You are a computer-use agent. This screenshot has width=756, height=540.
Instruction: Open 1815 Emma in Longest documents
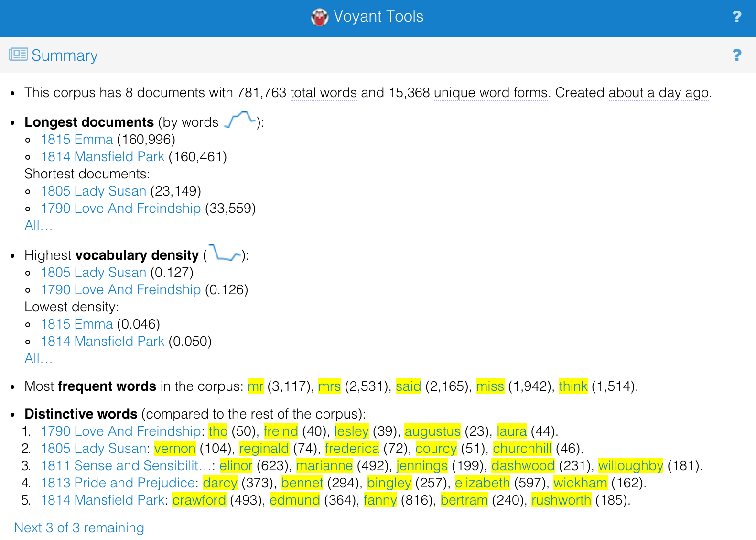click(76, 140)
